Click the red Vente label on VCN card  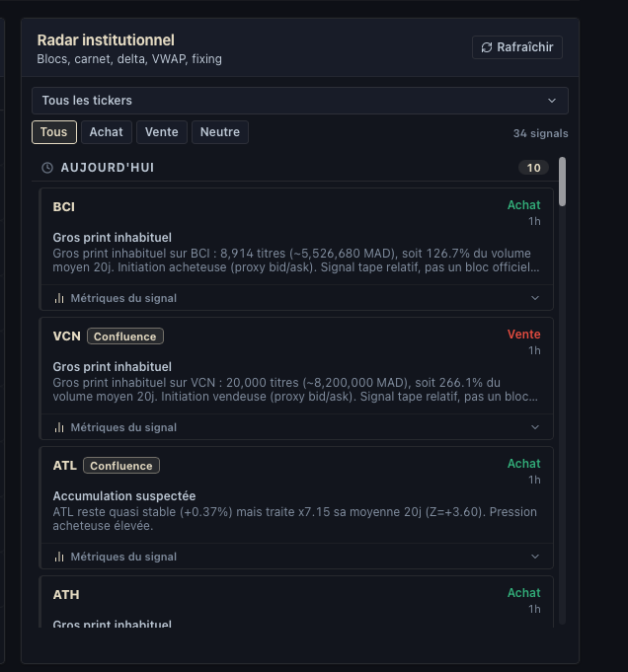[523, 335]
